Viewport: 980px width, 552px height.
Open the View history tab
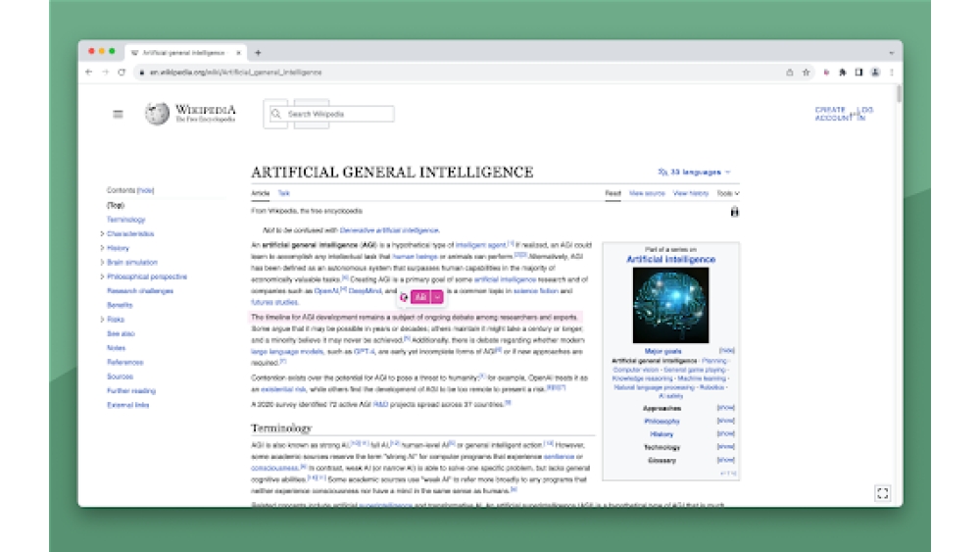tap(691, 193)
